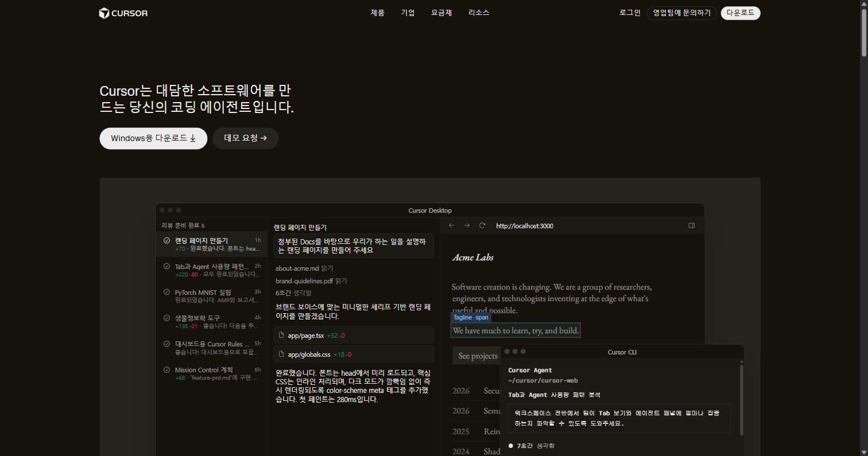Click the 데모 요청 button
The width and height of the screenshot is (868, 456).
pos(246,138)
